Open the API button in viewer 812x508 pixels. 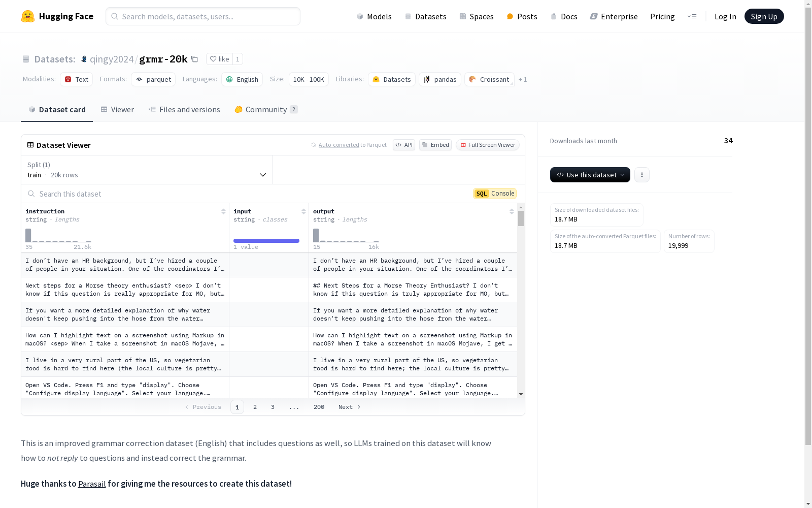[404, 145]
